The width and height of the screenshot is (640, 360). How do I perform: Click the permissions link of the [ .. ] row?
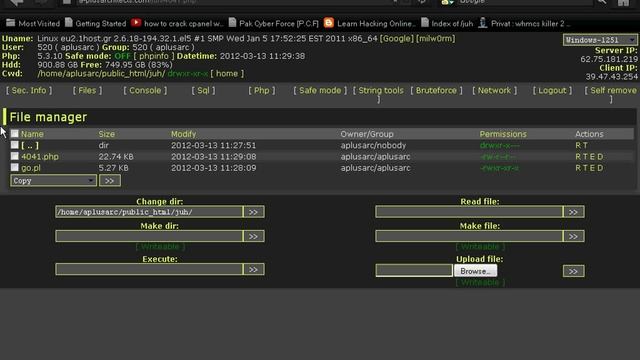tap(500, 145)
